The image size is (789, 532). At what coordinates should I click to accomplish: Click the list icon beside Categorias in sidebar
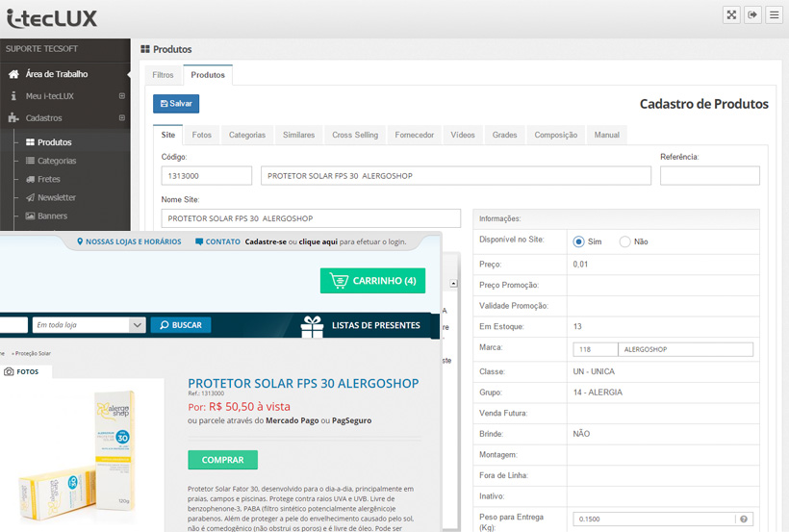click(x=30, y=161)
